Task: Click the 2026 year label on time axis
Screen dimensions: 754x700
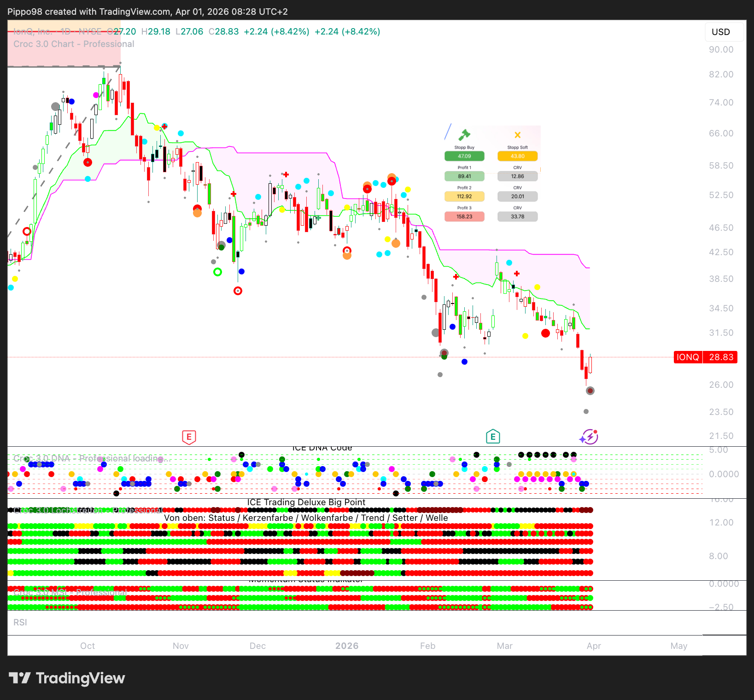Action: [347, 646]
